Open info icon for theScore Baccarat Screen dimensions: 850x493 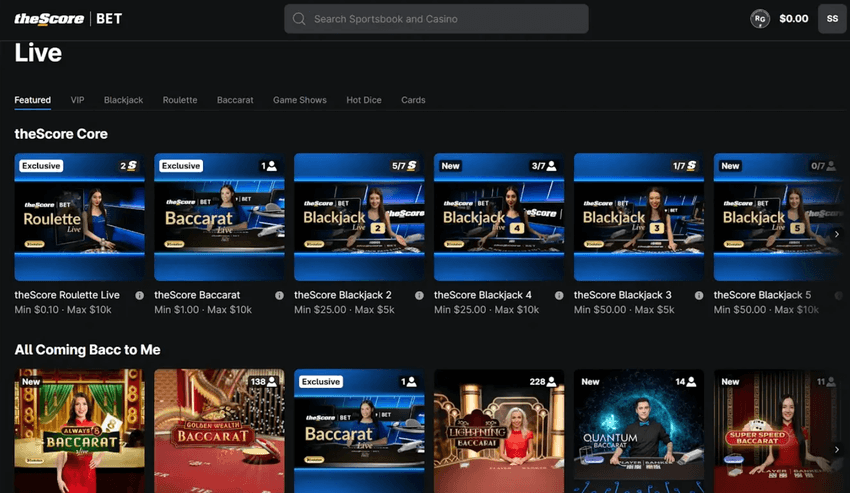pyautogui.click(x=279, y=296)
